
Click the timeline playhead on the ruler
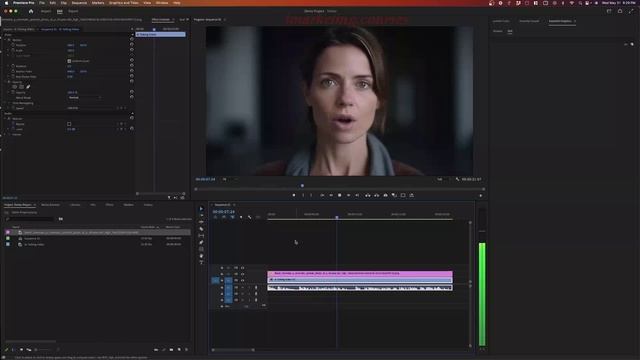click(x=337, y=218)
